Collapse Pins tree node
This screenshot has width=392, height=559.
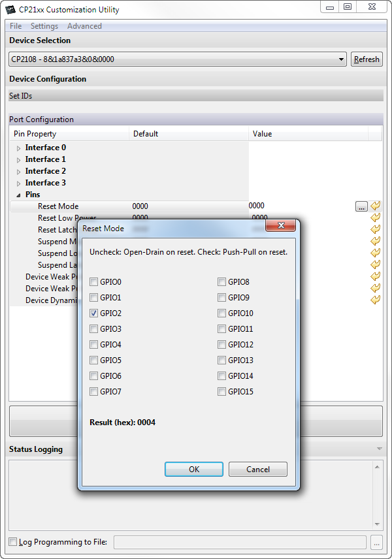18,195
